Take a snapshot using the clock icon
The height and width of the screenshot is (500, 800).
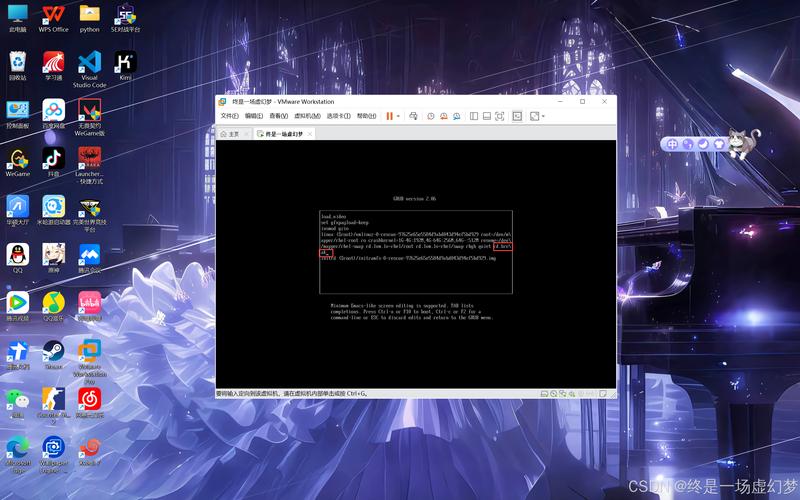click(431, 116)
